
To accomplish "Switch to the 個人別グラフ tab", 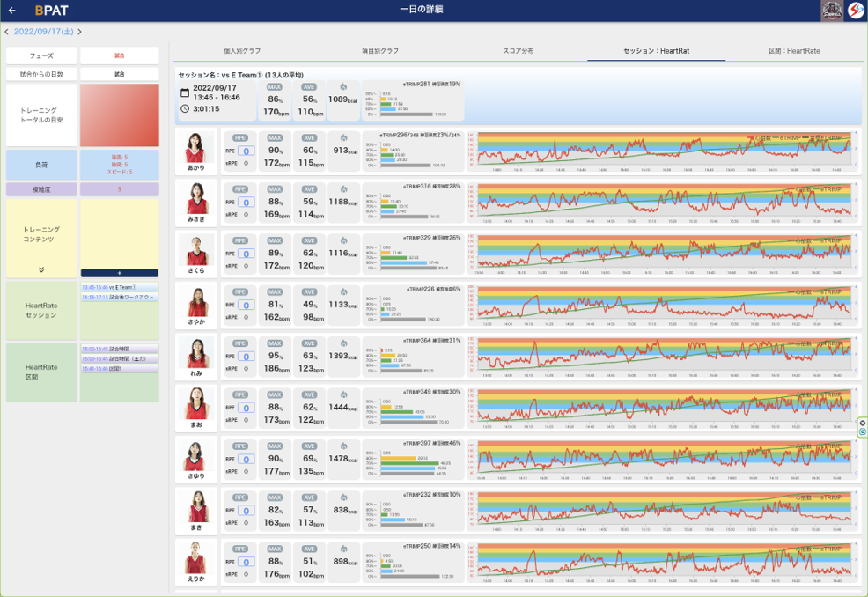I will (242, 51).
